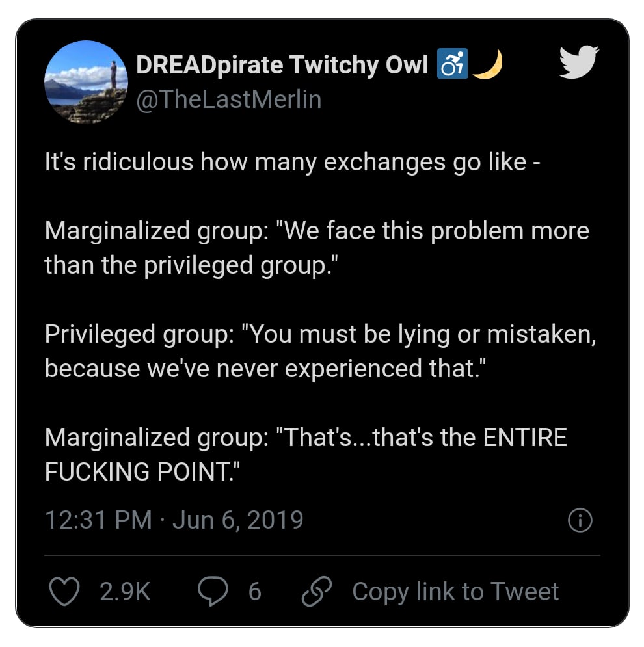Click the 12:31 PM time
The height and width of the screenshot is (647, 644).
click(x=98, y=520)
